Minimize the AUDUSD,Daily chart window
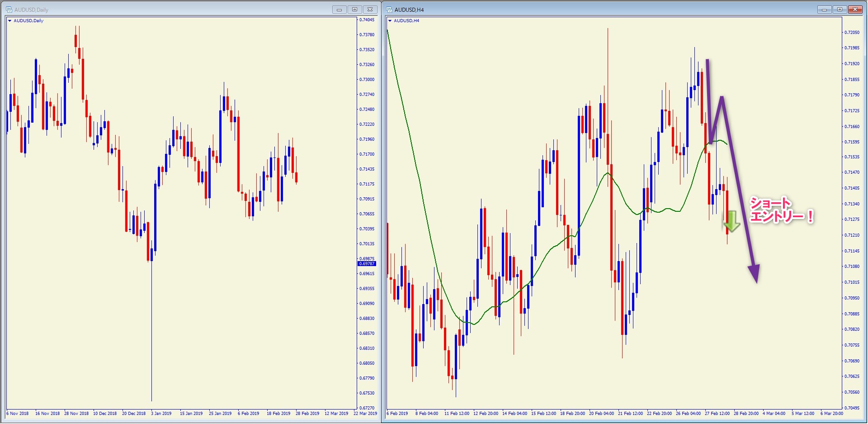This screenshot has height=424, width=868. coord(339,10)
